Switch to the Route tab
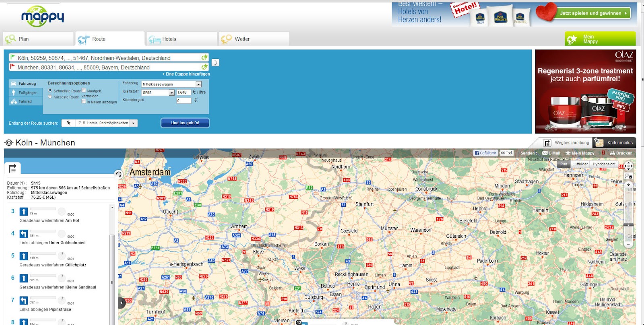The height and width of the screenshot is (325, 644). [109, 39]
